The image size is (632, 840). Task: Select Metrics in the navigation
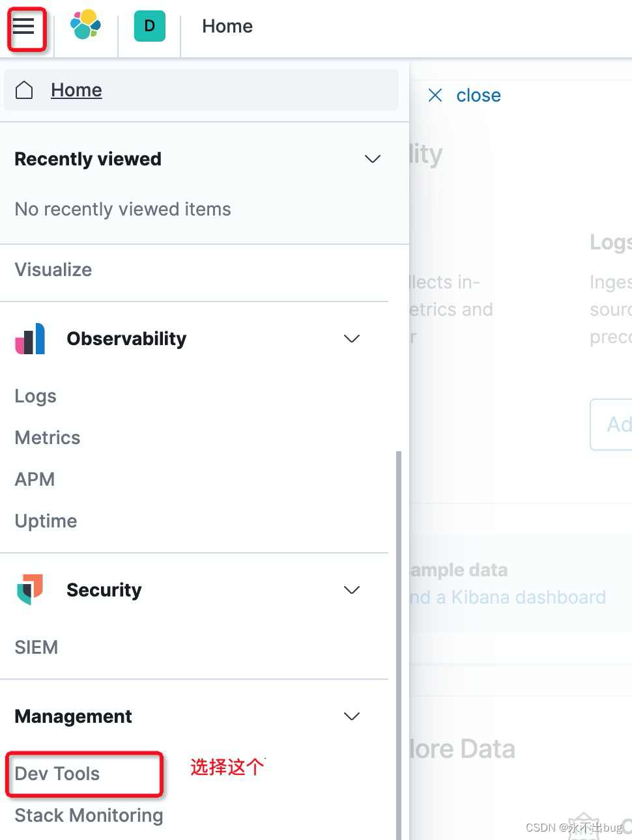48,438
